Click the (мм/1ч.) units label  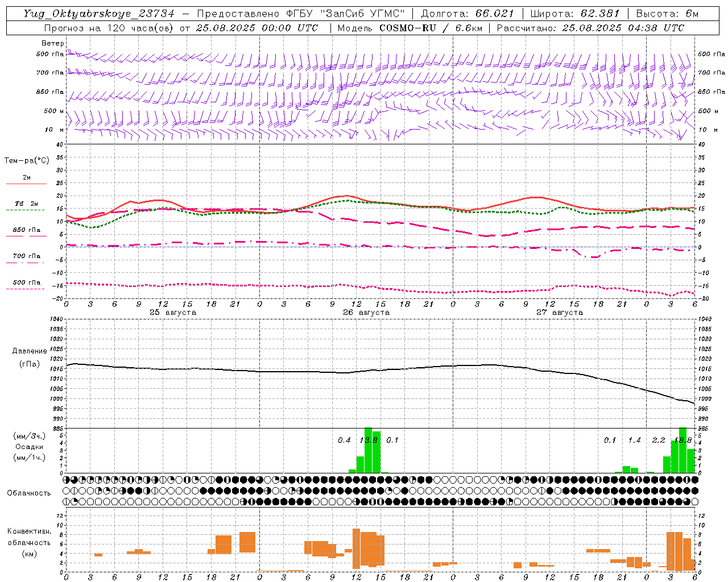tap(29, 458)
